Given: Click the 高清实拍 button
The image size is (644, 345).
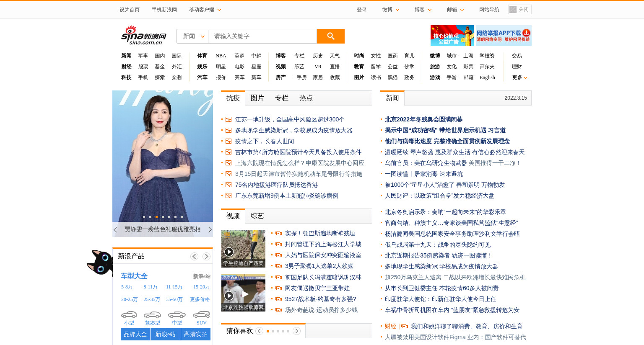Looking at the screenshot, I should click(x=196, y=335).
